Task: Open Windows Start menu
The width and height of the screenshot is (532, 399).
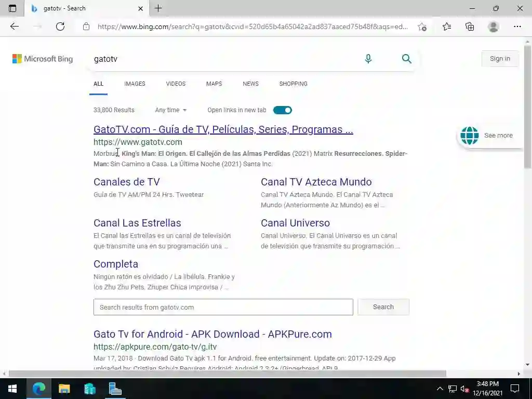Action: [x=12, y=389]
